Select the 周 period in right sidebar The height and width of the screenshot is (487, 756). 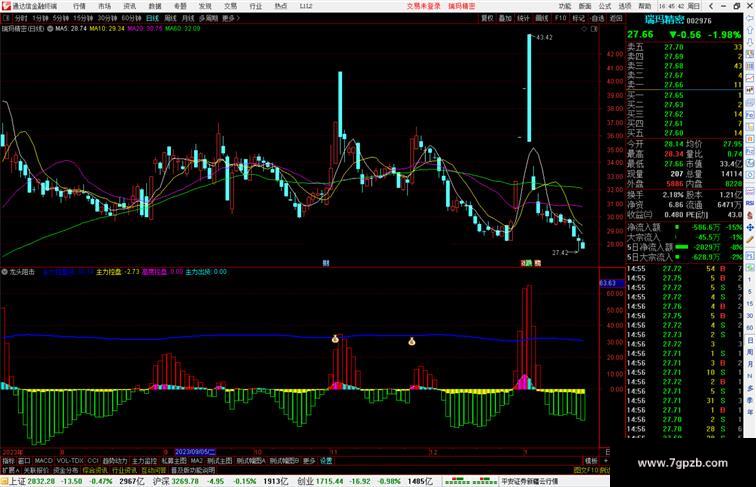750,352
